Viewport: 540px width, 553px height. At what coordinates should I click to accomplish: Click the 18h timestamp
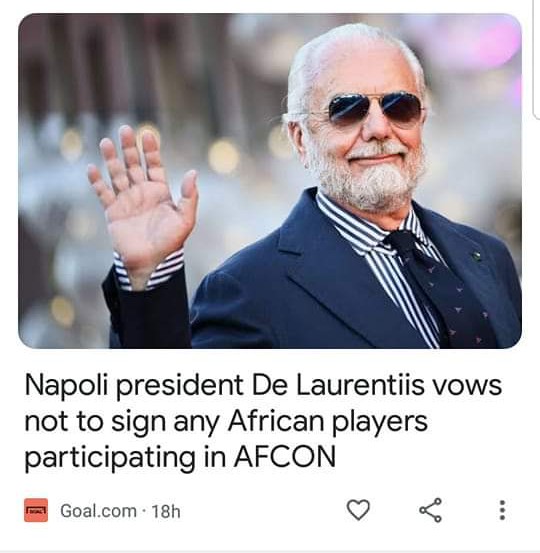click(x=166, y=511)
